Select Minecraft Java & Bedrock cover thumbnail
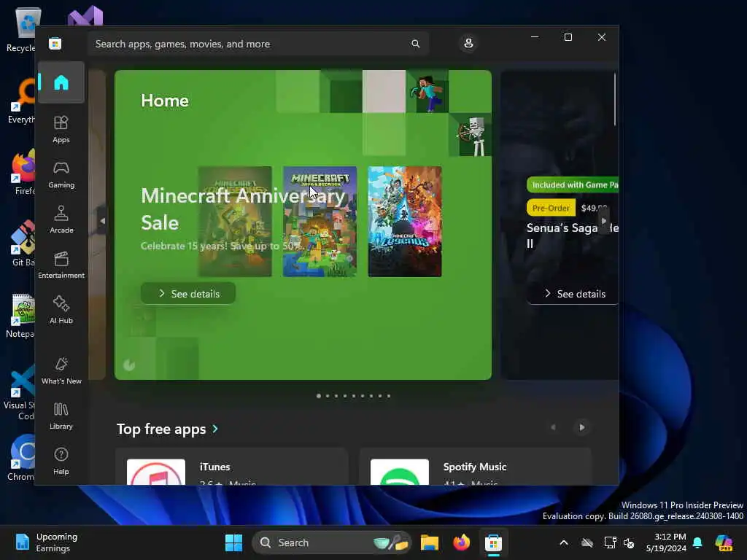This screenshot has width=747, height=560. pyautogui.click(x=320, y=222)
